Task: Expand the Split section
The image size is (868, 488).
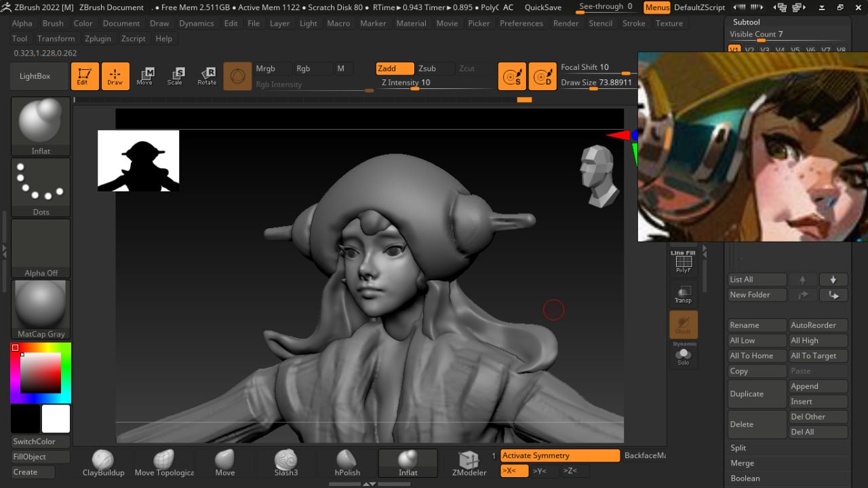Action: pos(738,448)
